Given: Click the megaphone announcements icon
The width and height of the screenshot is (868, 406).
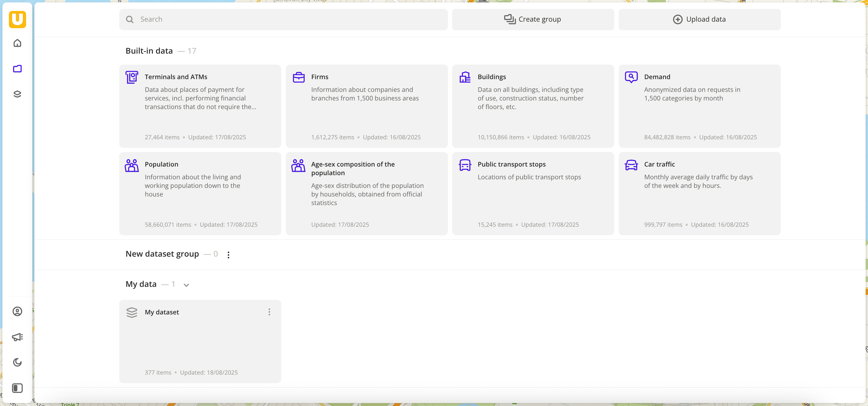Looking at the screenshot, I should tap(17, 337).
